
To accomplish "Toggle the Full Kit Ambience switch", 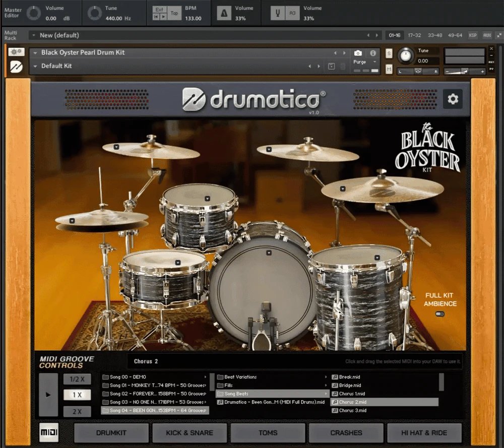I will [x=440, y=314].
